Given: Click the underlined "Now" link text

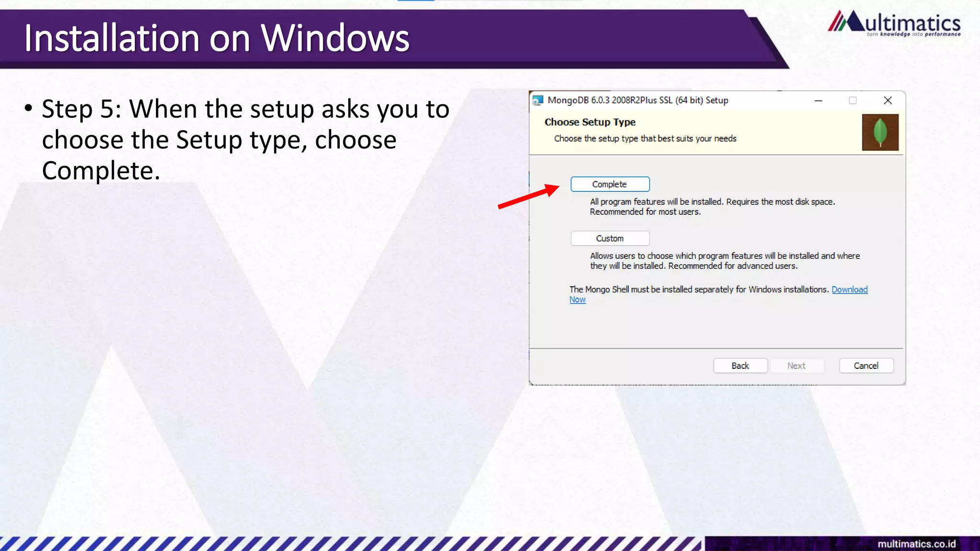Looking at the screenshot, I should (x=578, y=299).
